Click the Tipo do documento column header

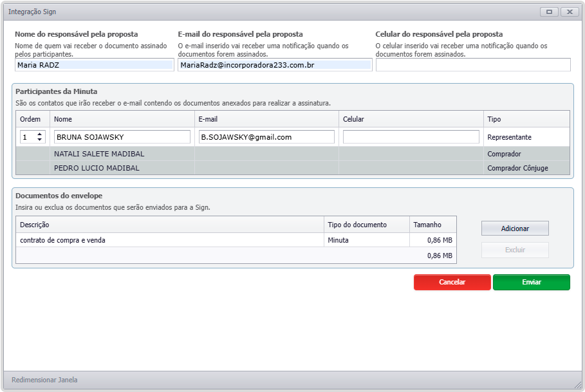tap(357, 225)
